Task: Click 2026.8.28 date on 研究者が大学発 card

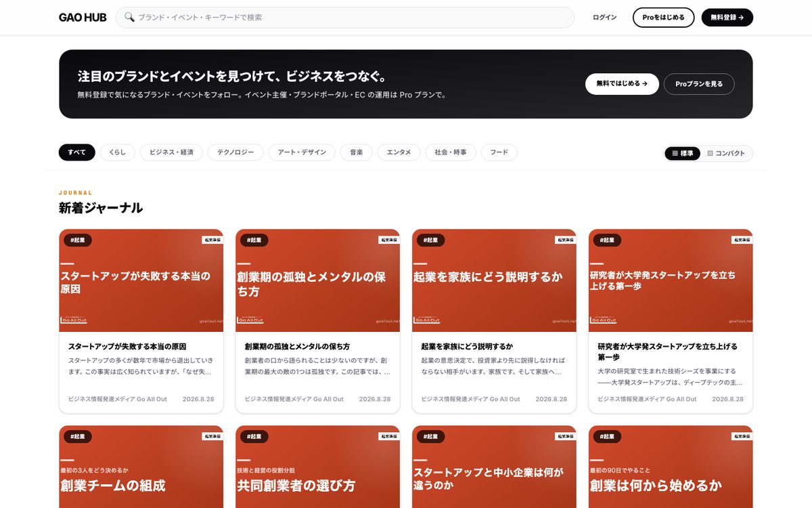Action: tap(727, 399)
